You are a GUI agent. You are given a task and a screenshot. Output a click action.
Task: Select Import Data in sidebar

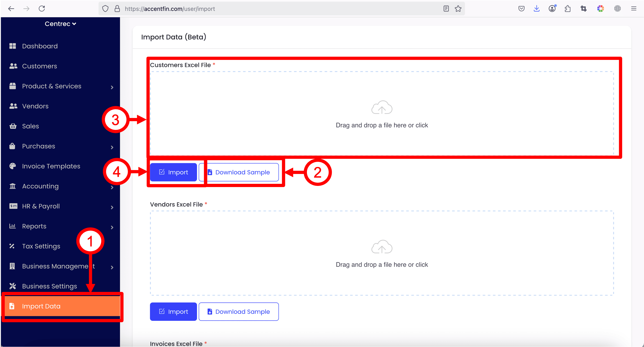(41, 306)
